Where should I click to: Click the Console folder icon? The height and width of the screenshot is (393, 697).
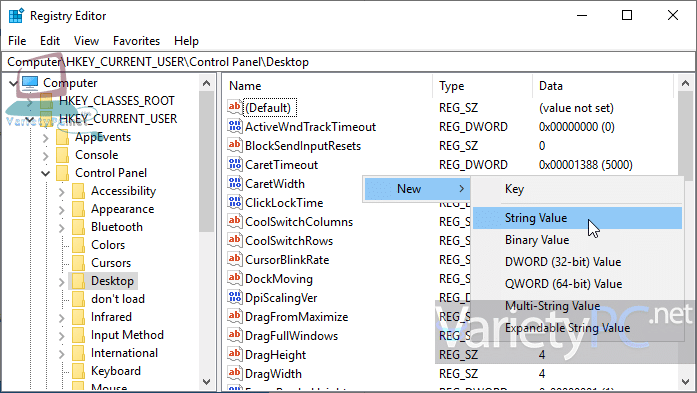coord(63,155)
